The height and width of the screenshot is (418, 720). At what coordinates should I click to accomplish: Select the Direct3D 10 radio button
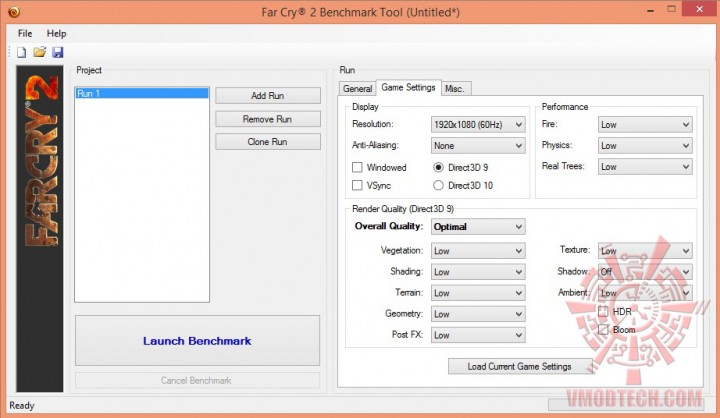[x=438, y=185]
